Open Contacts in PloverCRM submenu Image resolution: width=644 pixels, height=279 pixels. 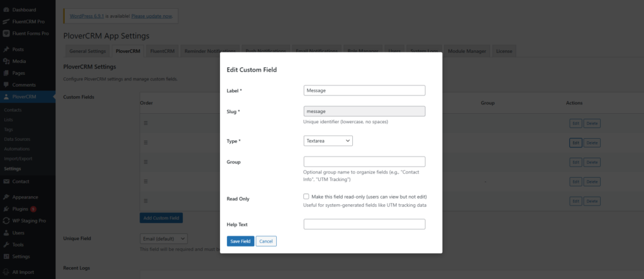tap(13, 109)
